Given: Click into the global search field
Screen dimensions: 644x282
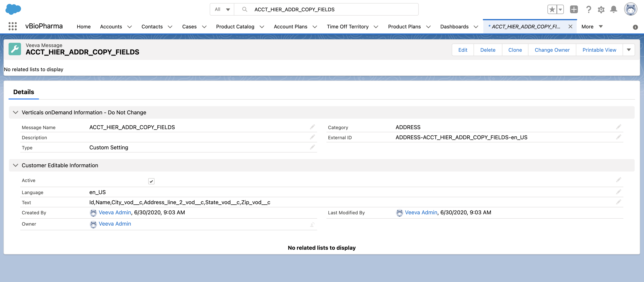Looking at the screenshot, I should 333,10.
